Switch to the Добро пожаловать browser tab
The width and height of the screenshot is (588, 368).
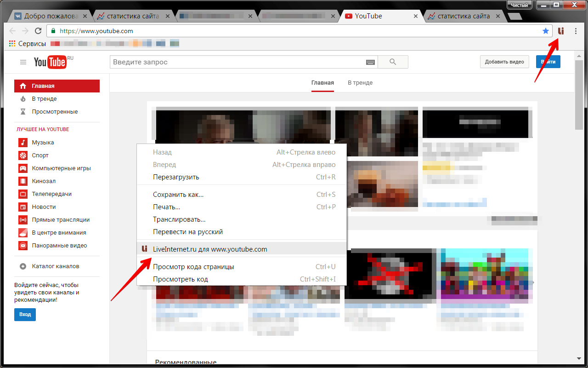pyautogui.click(x=51, y=16)
